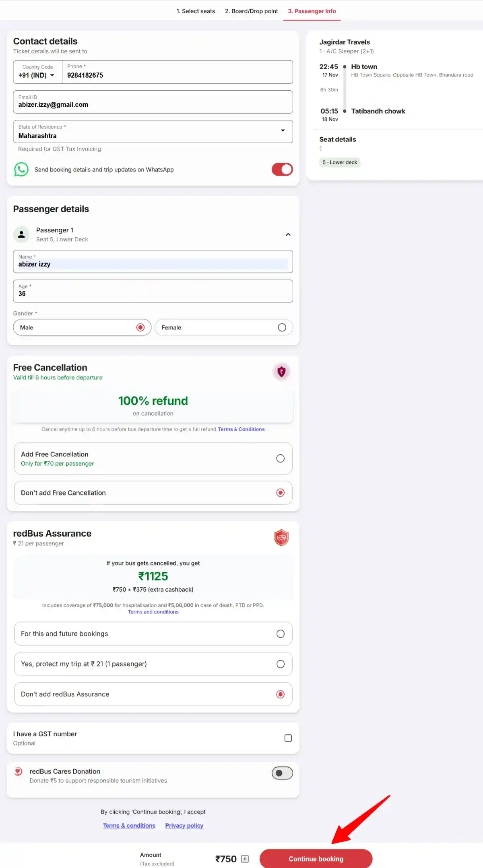Collapse the Passenger 1 details section
Screen dimensions: 483x868
[288, 234]
